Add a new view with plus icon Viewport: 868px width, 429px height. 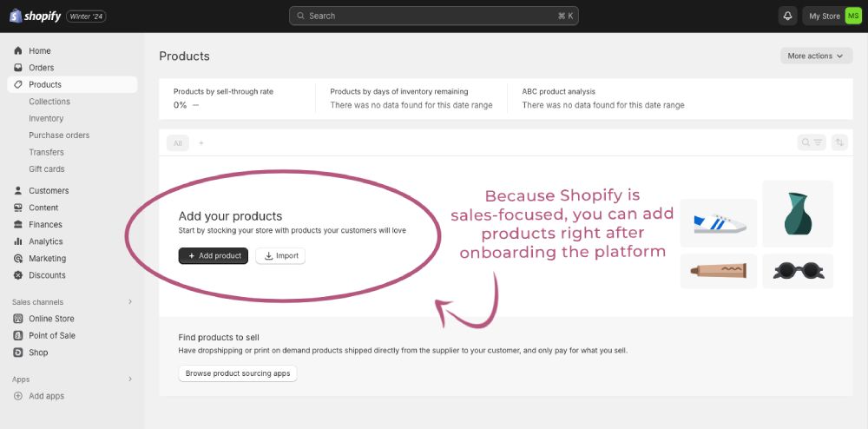[201, 142]
